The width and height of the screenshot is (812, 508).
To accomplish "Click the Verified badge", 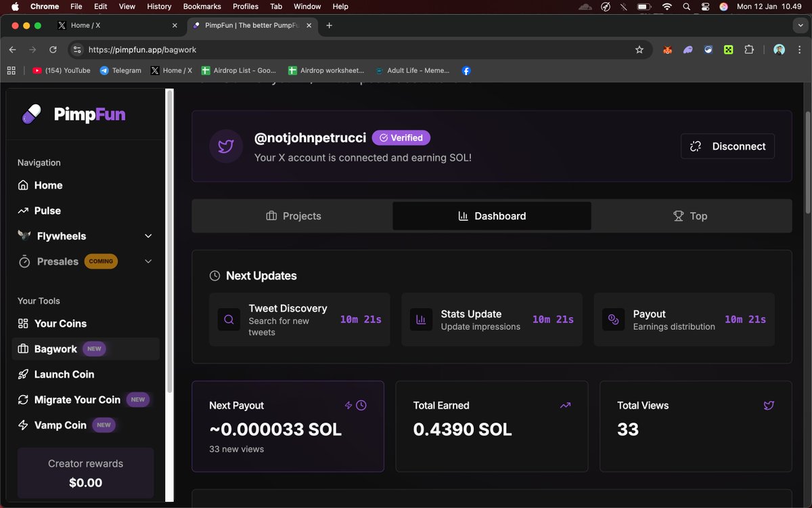I will tap(401, 137).
